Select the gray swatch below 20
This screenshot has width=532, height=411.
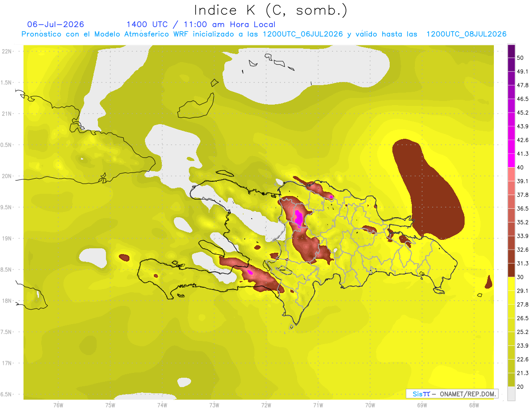click(x=512, y=393)
